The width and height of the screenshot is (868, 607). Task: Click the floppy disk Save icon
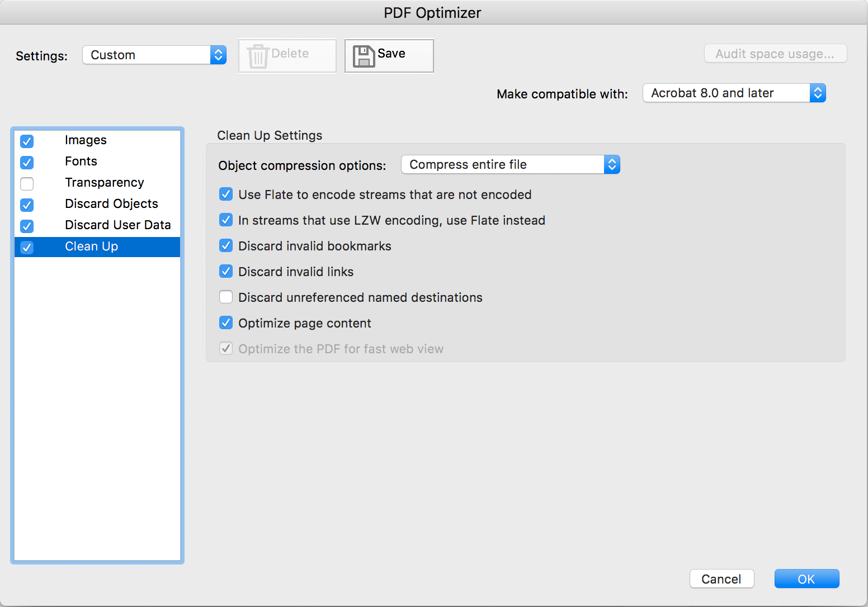click(x=364, y=56)
